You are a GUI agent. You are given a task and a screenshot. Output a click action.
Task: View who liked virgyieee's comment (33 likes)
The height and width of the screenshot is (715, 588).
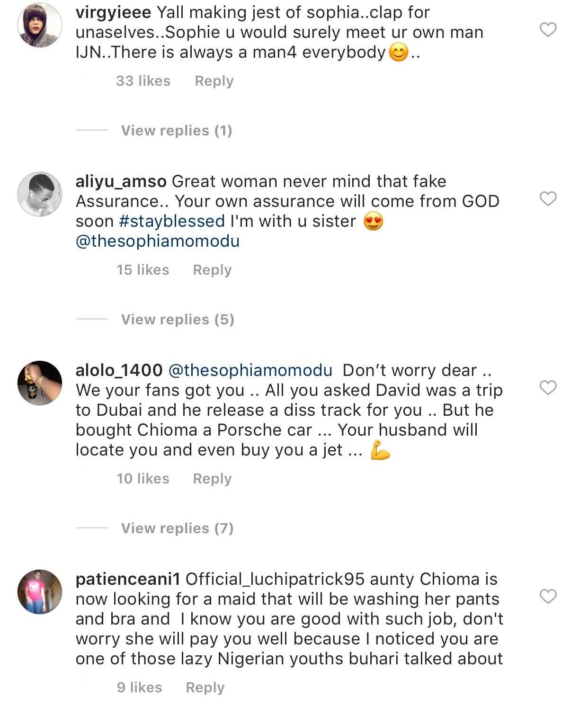pos(143,81)
